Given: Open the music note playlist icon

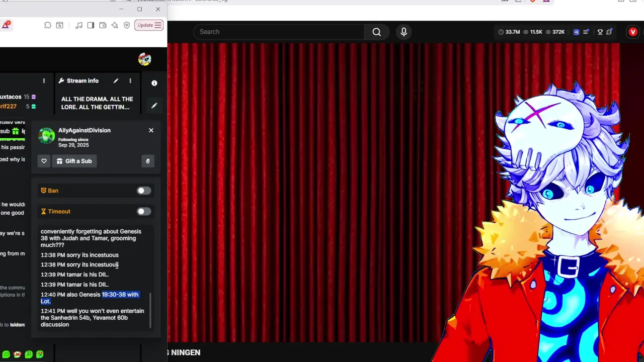Looking at the screenshot, I should tap(79, 25).
